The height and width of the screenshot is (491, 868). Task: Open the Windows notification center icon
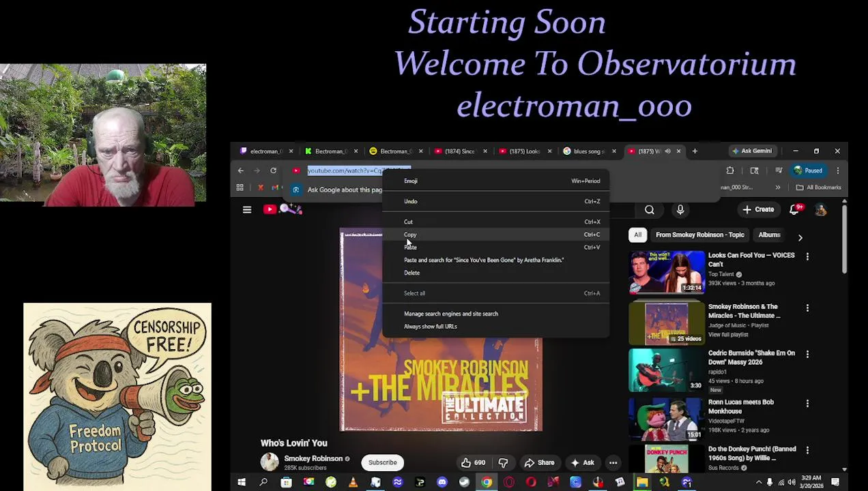(835, 483)
